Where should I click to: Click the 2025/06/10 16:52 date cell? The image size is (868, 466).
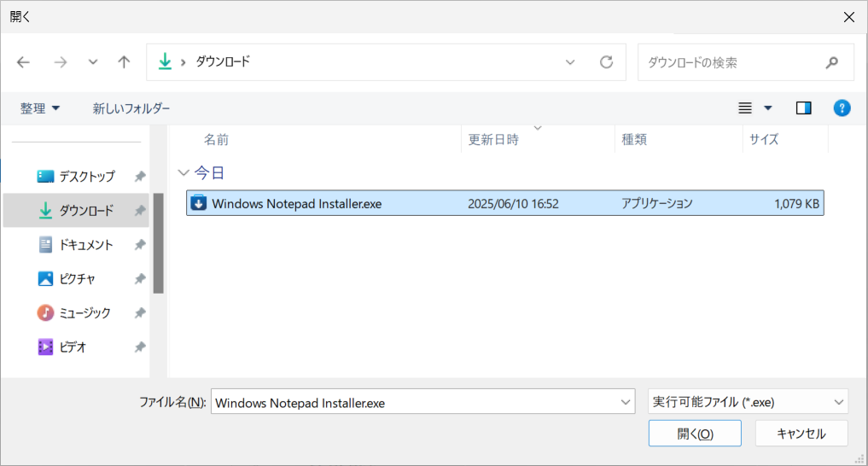(x=513, y=204)
